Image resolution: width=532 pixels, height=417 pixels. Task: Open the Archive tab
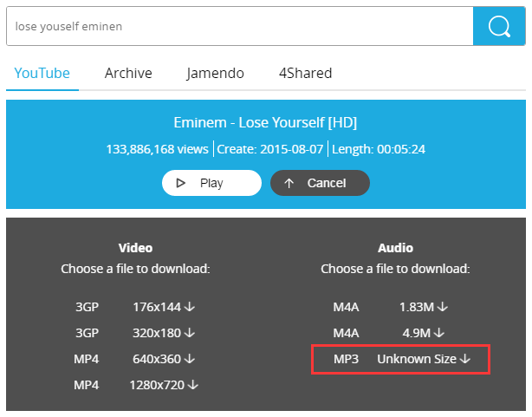click(x=128, y=73)
